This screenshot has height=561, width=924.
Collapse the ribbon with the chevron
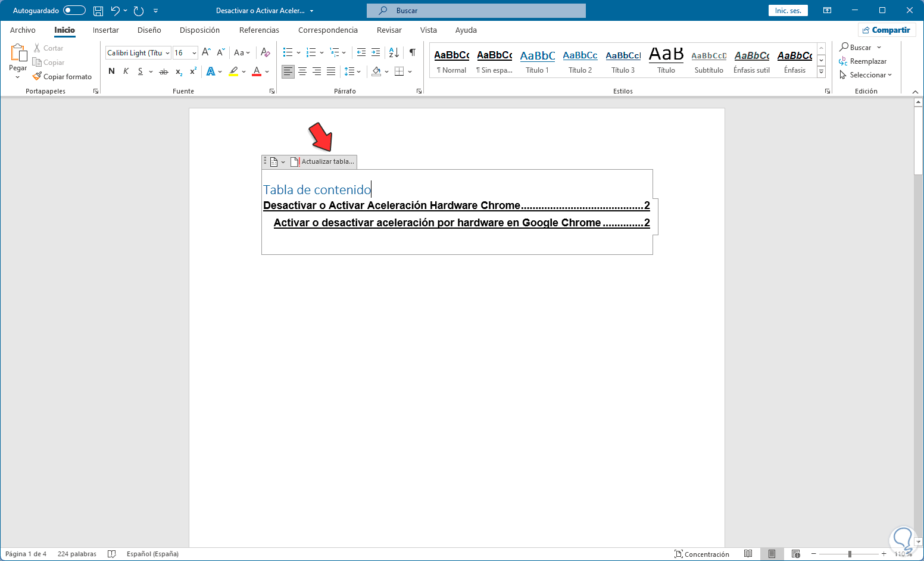coord(915,92)
